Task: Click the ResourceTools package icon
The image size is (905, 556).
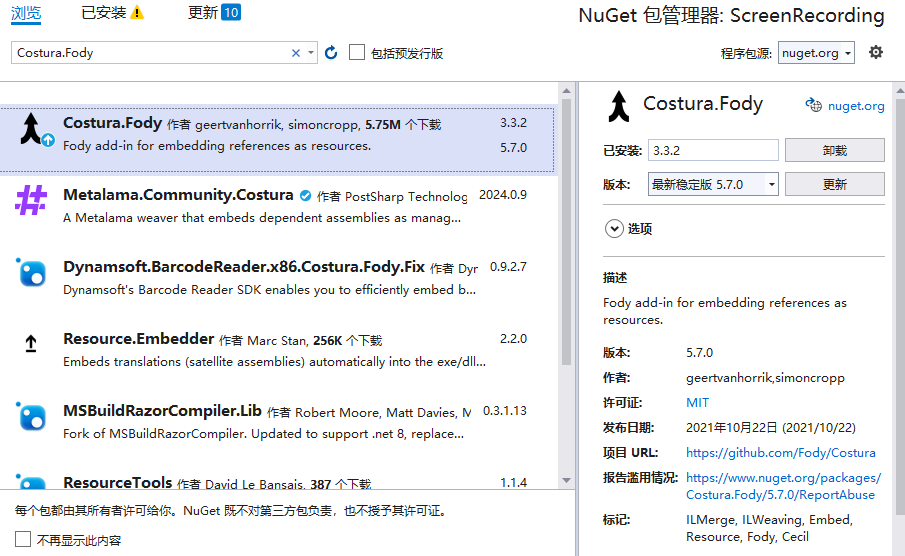Action: [31, 483]
